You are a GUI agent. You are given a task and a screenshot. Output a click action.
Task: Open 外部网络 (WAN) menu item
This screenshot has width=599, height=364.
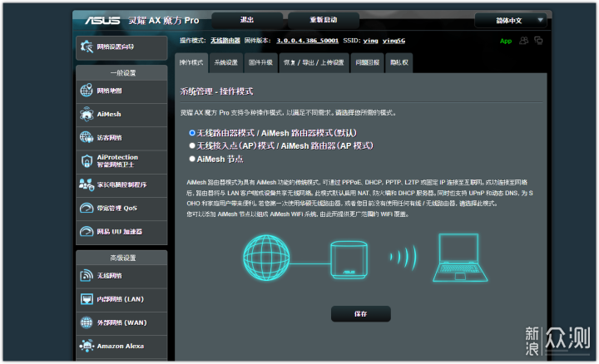click(x=121, y=322)
